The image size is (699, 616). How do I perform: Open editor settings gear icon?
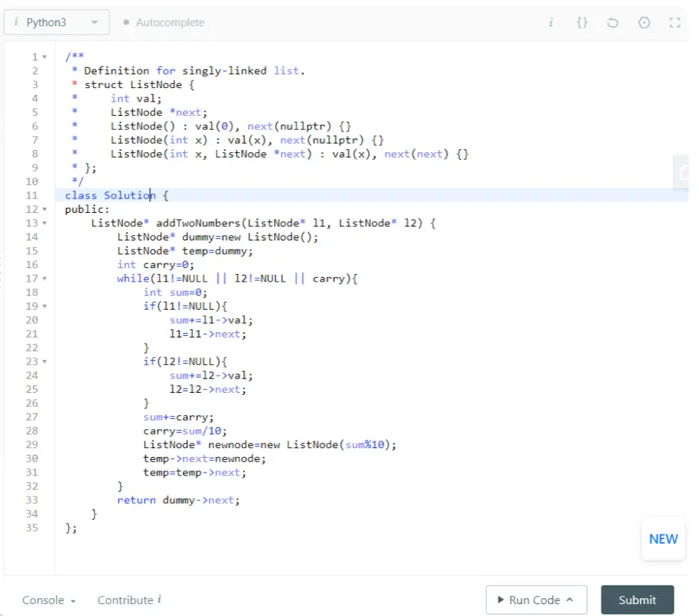pos(644,22)
